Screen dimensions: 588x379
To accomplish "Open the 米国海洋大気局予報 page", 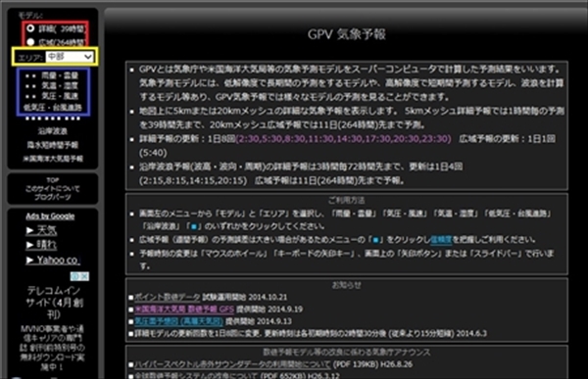I will 53,159.
